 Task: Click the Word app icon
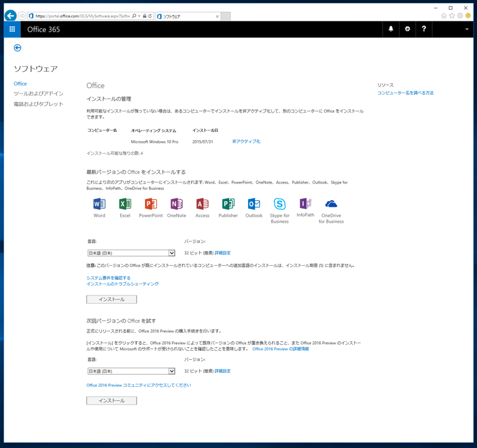(x=99, y=204)
